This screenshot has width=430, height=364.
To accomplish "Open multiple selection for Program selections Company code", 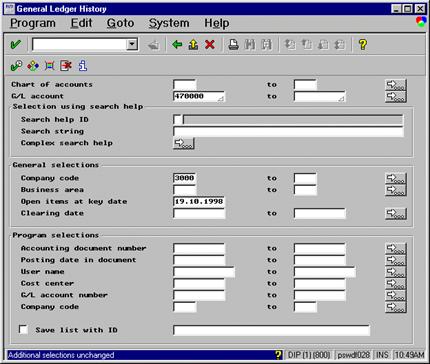I will pos(396,307).
